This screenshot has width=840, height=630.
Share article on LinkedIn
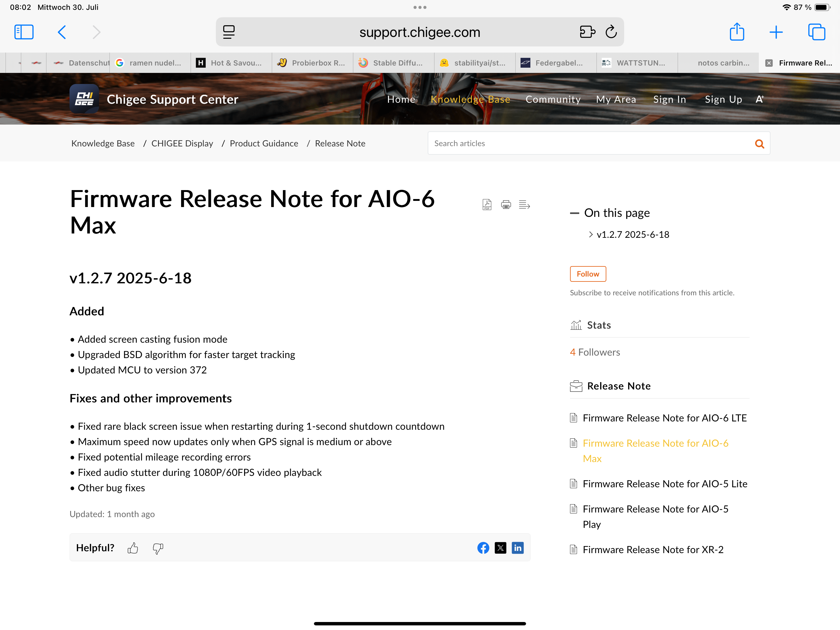click(x=517, y=548)
